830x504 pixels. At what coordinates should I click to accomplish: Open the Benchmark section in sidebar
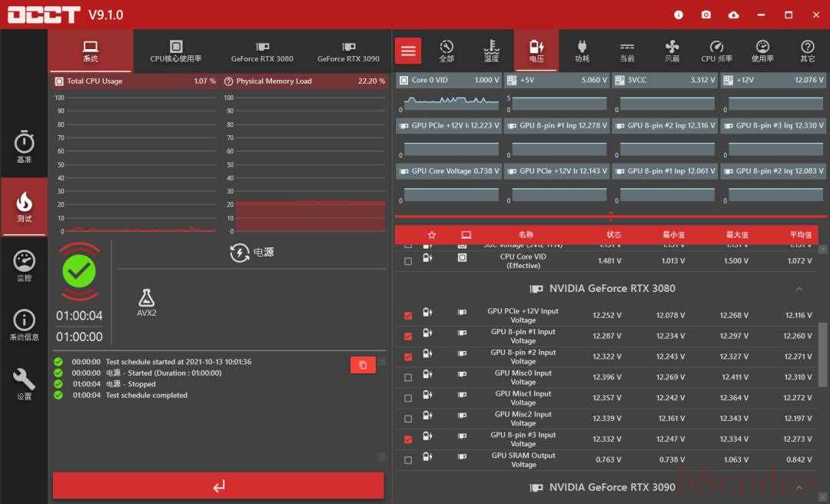click(x=24, y=147)
